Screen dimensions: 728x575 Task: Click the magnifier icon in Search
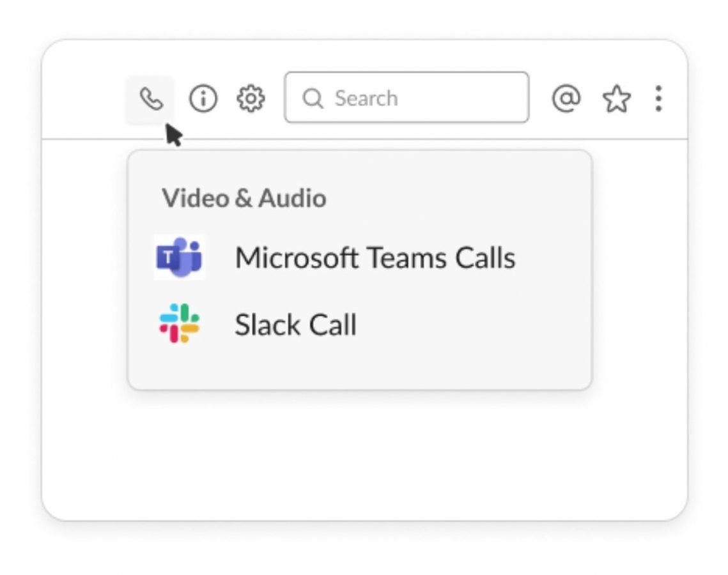coord(313,98)
